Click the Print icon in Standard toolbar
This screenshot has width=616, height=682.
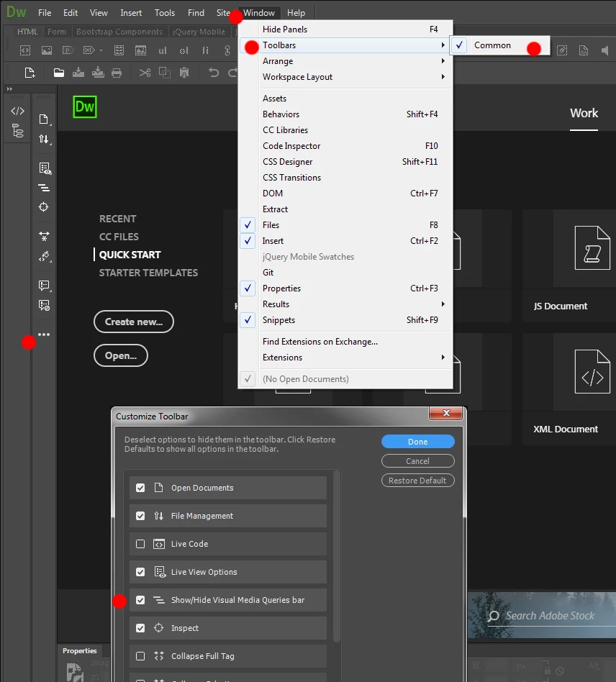pyautogui.click(x=117, y=73)
